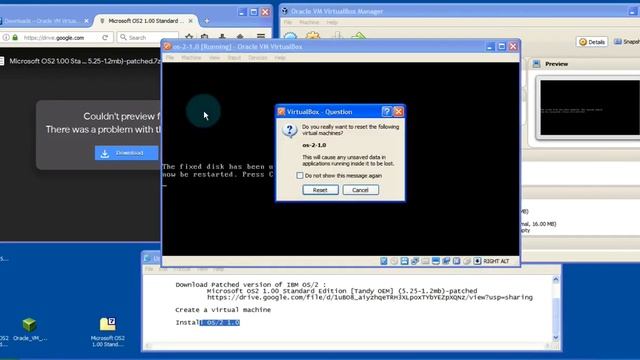Click the VM preview thumbnail in the Manager
This screenshot has width=640, height=360.
point(590,107)
